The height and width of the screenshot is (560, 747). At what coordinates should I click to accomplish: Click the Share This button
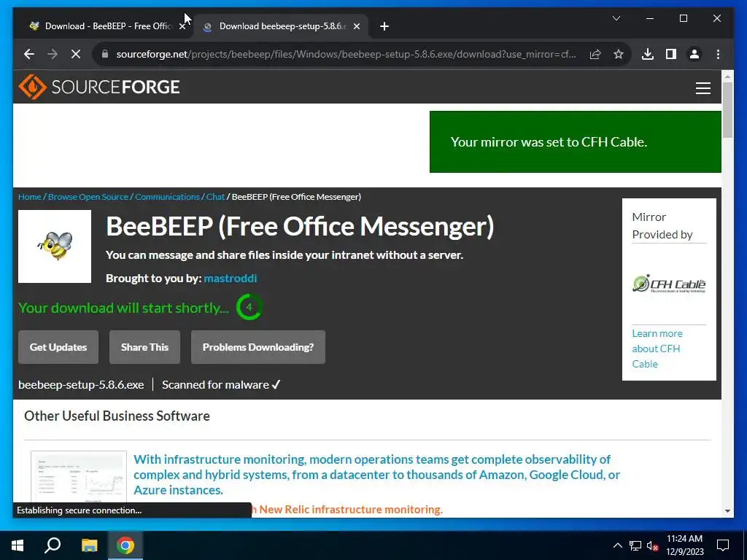click(x=145, y=347)
